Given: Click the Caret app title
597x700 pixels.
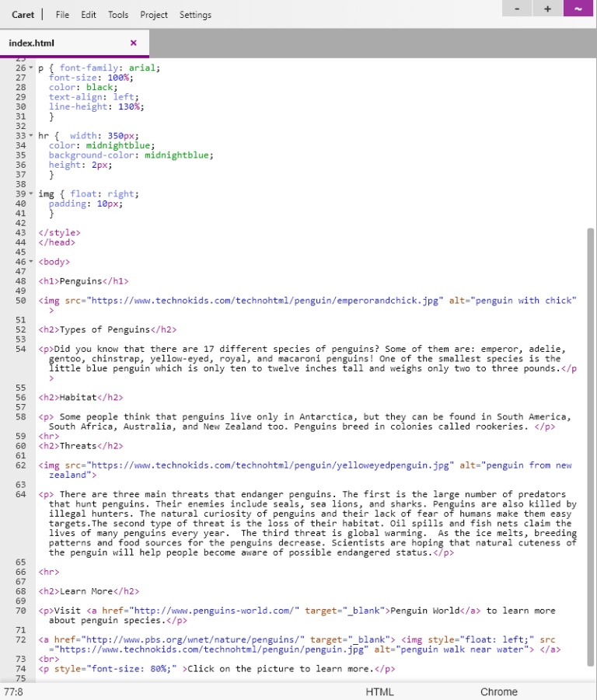Looking at the screenshot, I should [23, 15].
